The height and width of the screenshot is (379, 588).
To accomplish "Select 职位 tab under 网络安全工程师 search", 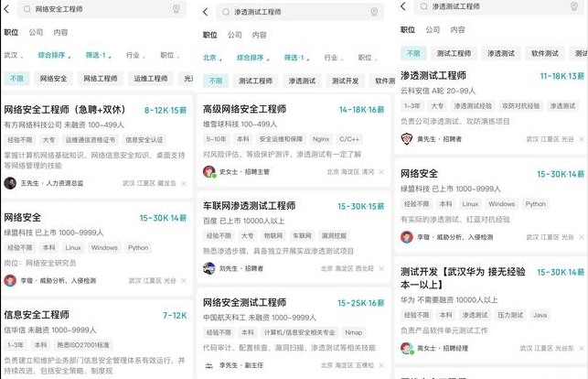I will pos(11,32).
